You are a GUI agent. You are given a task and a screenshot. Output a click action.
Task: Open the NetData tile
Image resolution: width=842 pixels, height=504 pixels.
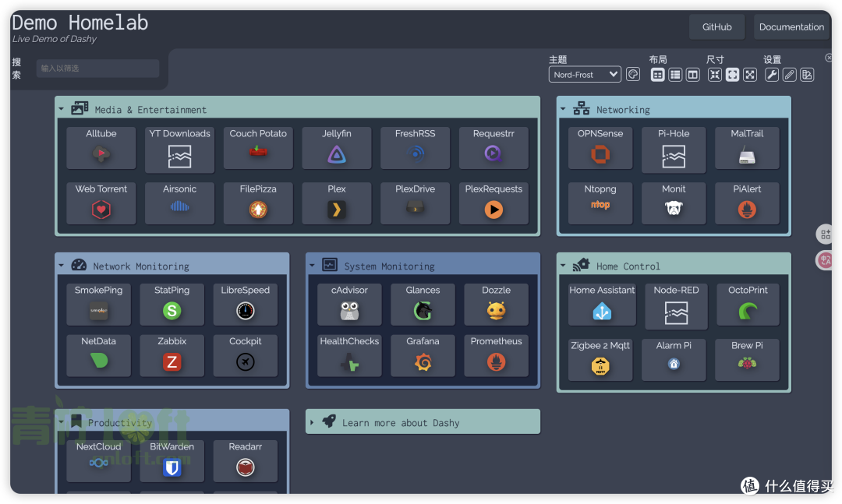click(x=98, y=355)
